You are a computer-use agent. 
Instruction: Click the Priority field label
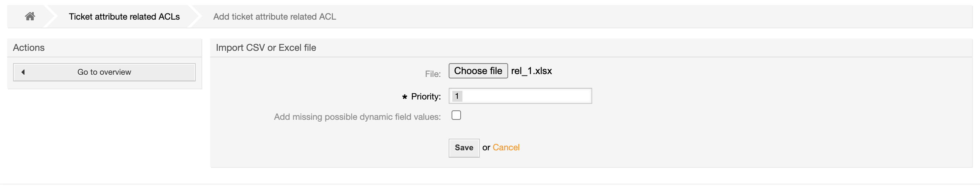(426, 97)
